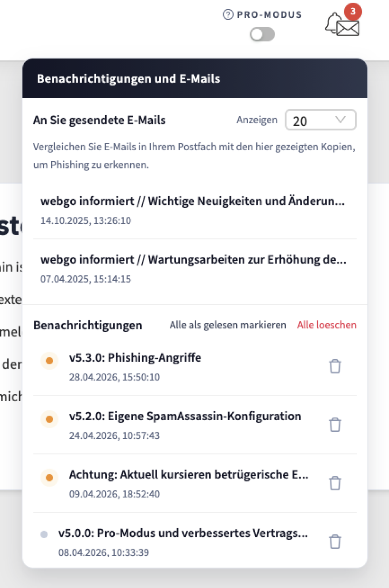Mark v5.3.0 notification read via orange dot
Screen dimensions: 389x588
point(49,361)
